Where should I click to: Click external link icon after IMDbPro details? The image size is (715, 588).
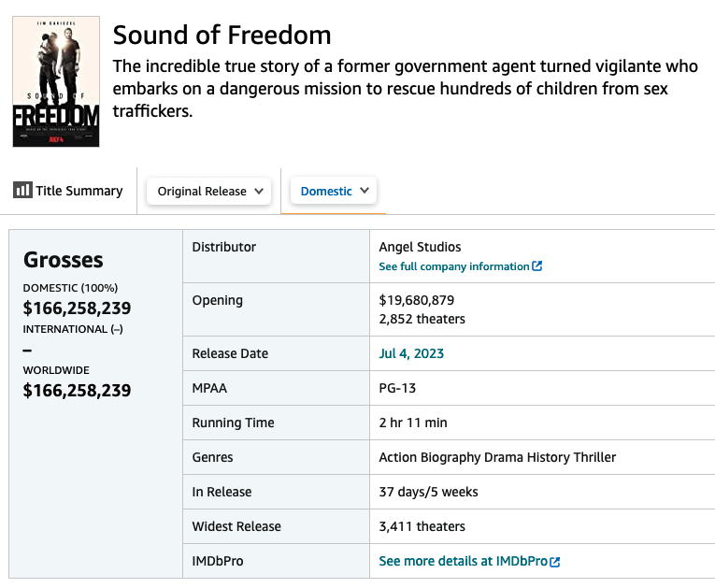tap(555, 562)
